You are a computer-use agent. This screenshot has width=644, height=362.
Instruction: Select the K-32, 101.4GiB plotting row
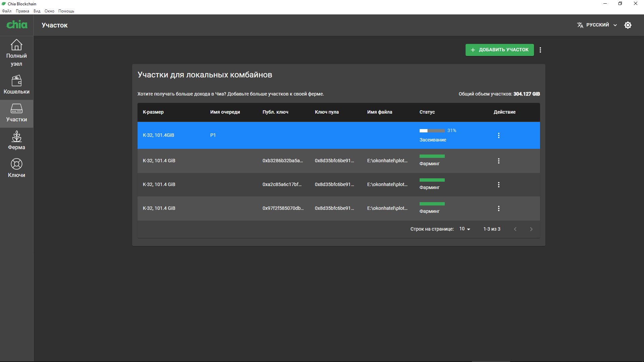(x=339, y=135)
